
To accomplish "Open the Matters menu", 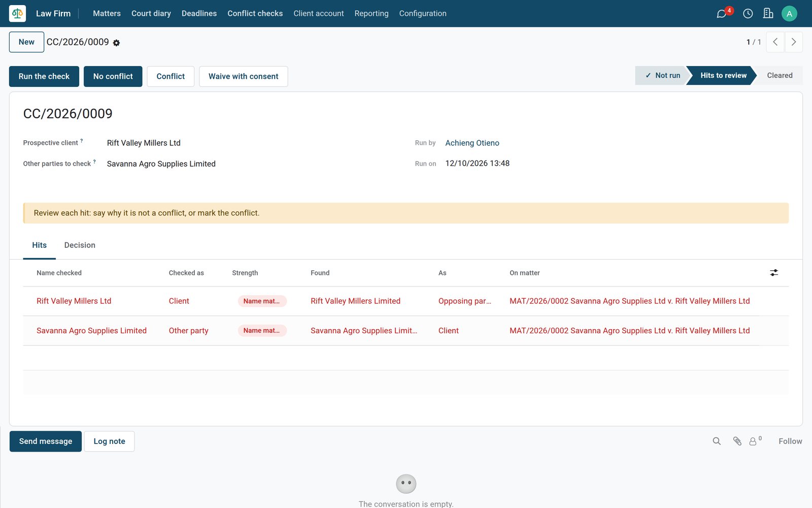I will coord(107,13).
